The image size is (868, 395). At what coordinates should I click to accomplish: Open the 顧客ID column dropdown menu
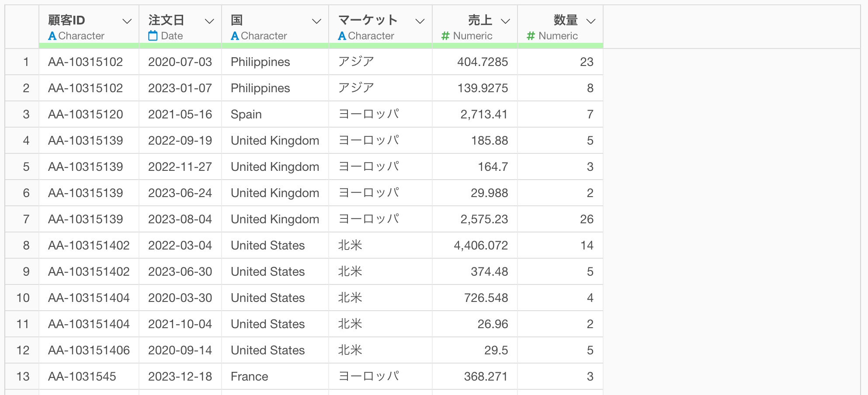click(x=127, y=21)
